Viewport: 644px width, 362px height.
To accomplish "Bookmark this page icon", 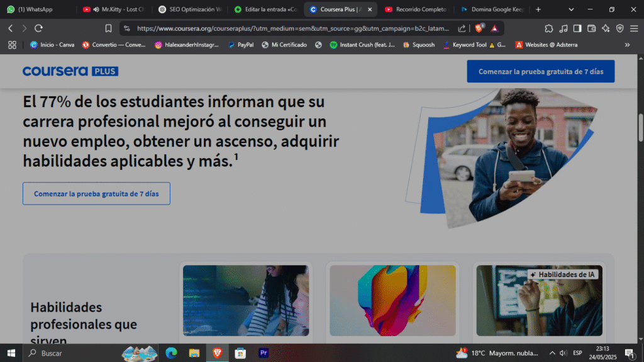I will point(108,28).
